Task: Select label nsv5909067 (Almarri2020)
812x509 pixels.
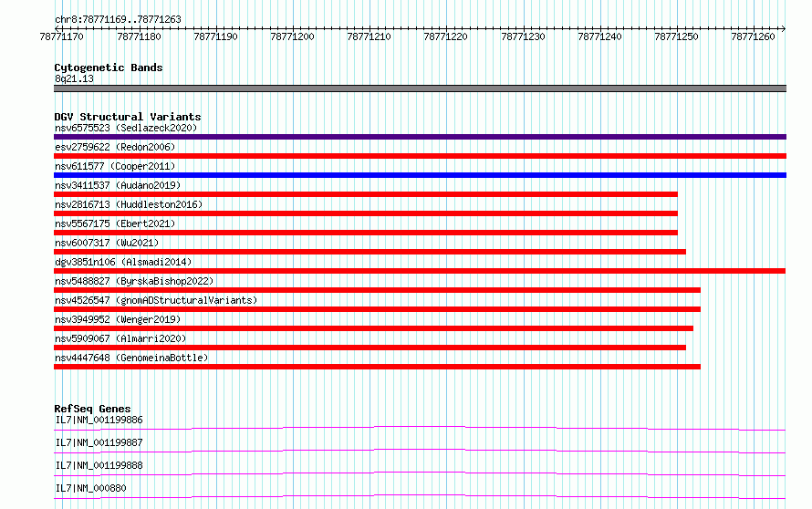Action: 120,338
